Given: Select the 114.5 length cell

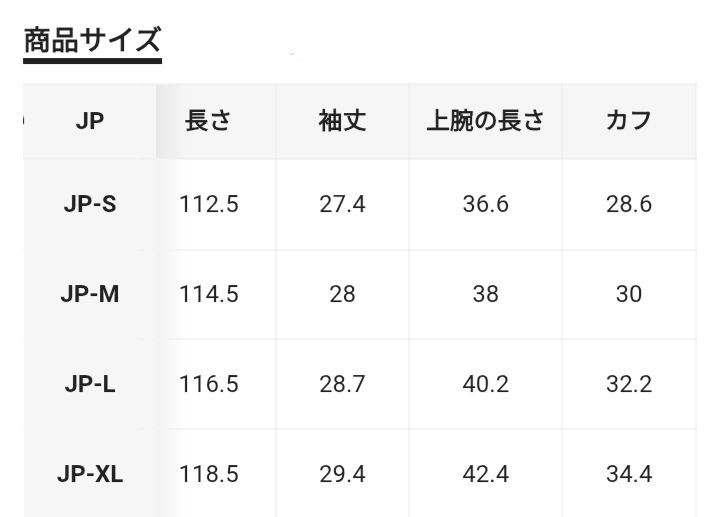Looking at the screenshot, I should (209, 294).
